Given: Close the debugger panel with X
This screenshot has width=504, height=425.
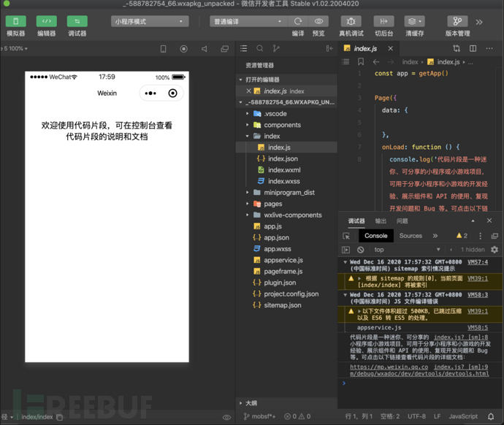Looking at the screenshot, I should (489, 221).
